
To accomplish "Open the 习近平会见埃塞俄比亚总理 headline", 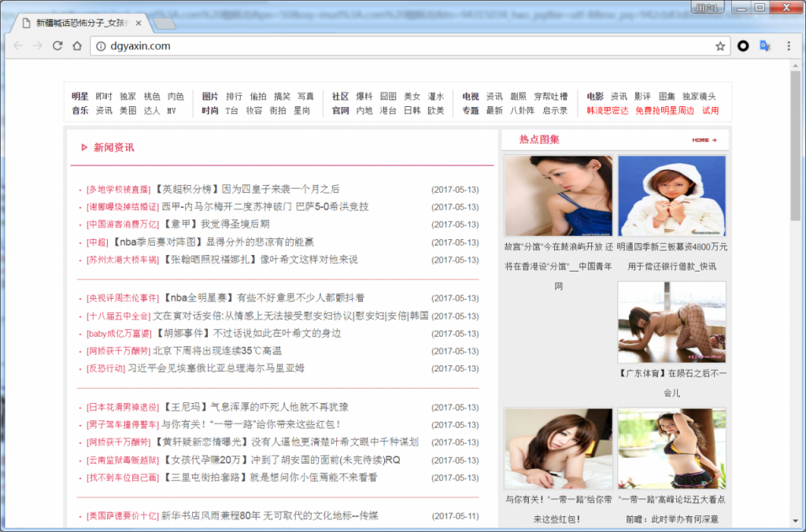I will (x=216, y=368).
